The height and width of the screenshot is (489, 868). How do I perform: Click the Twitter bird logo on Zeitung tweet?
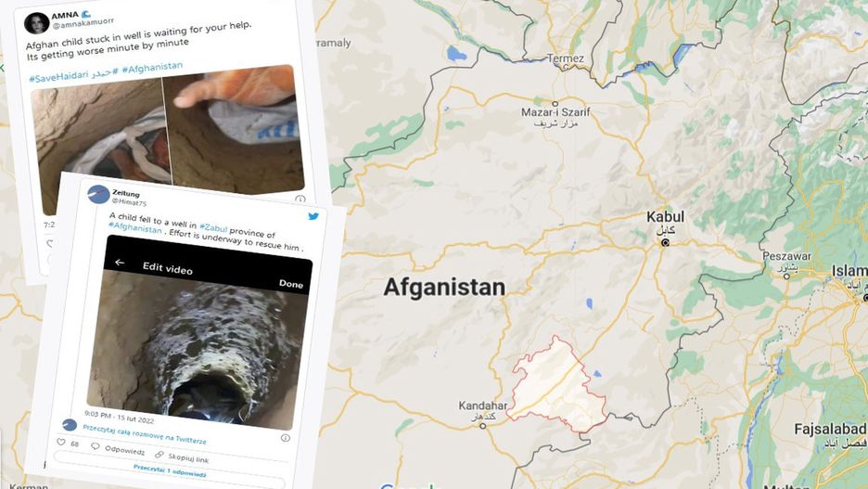[x=313, y=216]
